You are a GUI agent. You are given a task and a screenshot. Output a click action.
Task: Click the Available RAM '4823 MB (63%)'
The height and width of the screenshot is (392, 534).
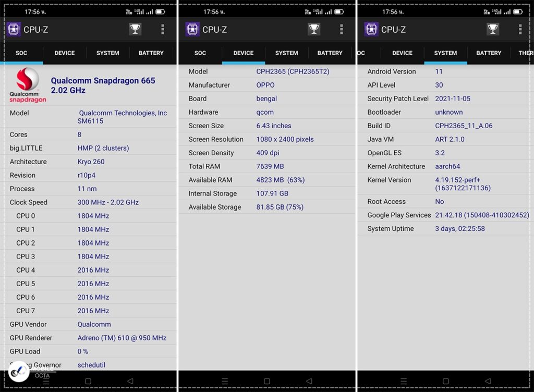(280, 180)
